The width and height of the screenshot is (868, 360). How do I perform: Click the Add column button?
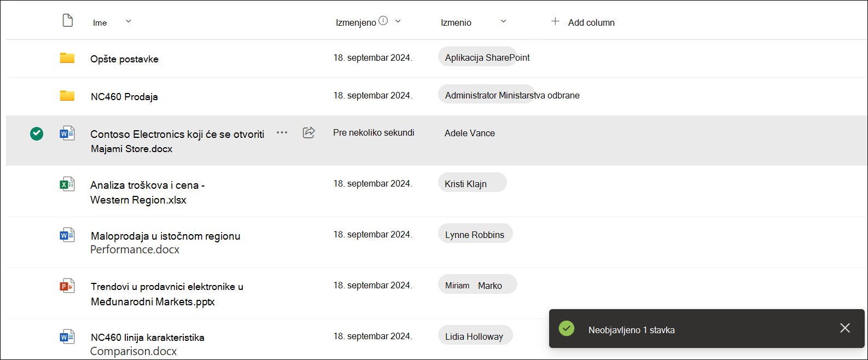pyautogui.click(x=582, y=22)
